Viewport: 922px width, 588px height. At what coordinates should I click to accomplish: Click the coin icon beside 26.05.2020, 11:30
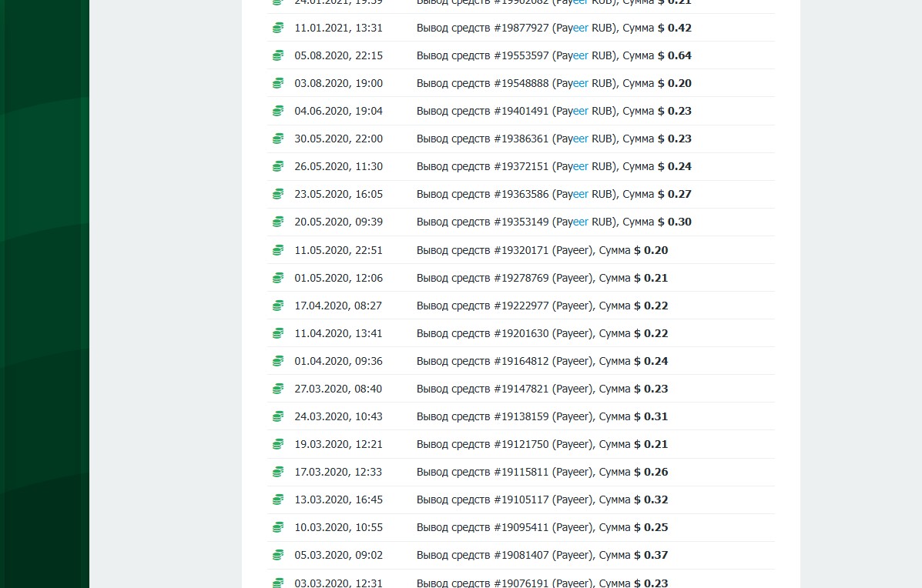[277, 166]
